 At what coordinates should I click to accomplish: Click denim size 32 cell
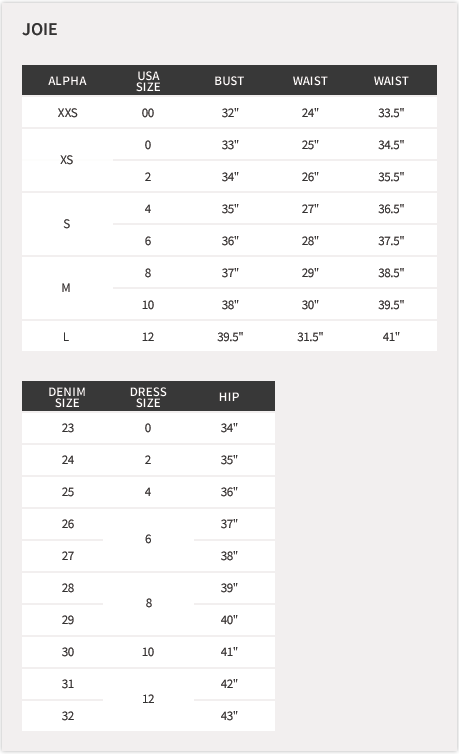67,716
